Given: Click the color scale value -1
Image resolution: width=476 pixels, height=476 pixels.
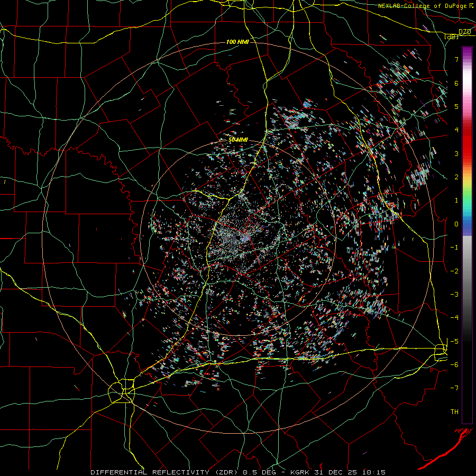Looking at the screenshot, I should (454, 248).
